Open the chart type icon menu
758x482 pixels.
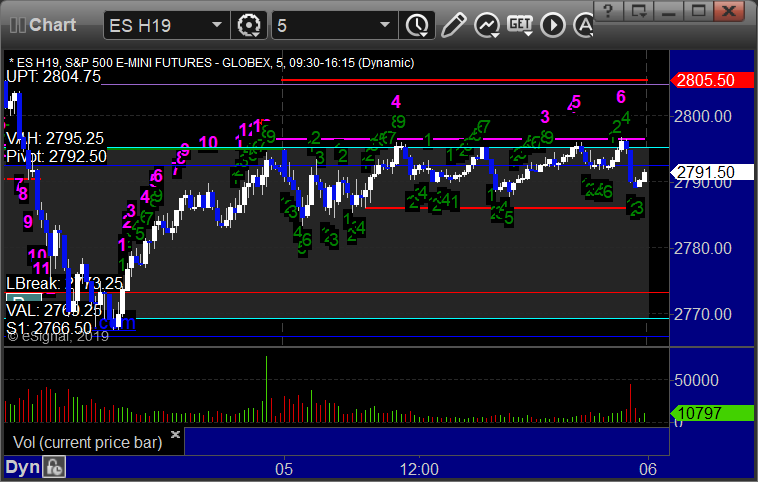pyautogui.click(x=486, y=25)
